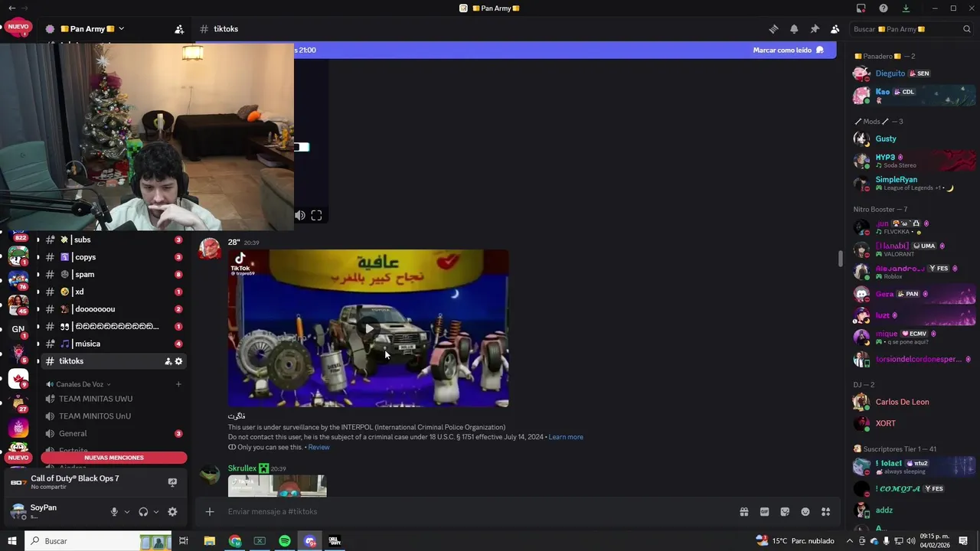The width and height of the screenshot is (980, 551).
Task: Open the GIF picker
Action: [x=764, y=512]
